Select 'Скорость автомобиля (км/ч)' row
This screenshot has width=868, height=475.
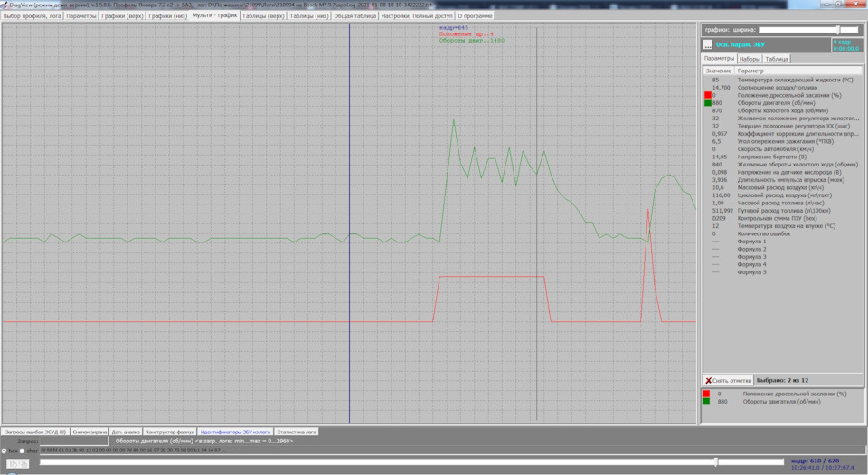(x=783, y=149)
